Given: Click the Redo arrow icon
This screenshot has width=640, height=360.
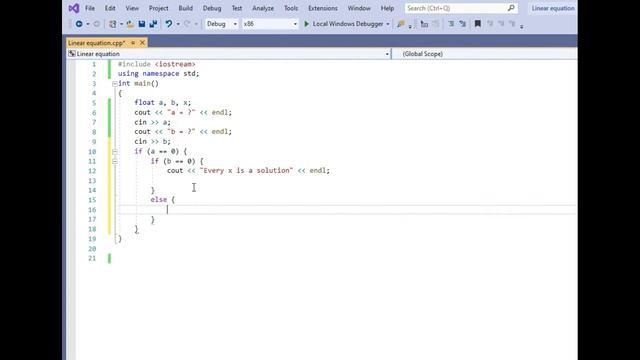Looking at the screenshot, I should tap(187, 24).
